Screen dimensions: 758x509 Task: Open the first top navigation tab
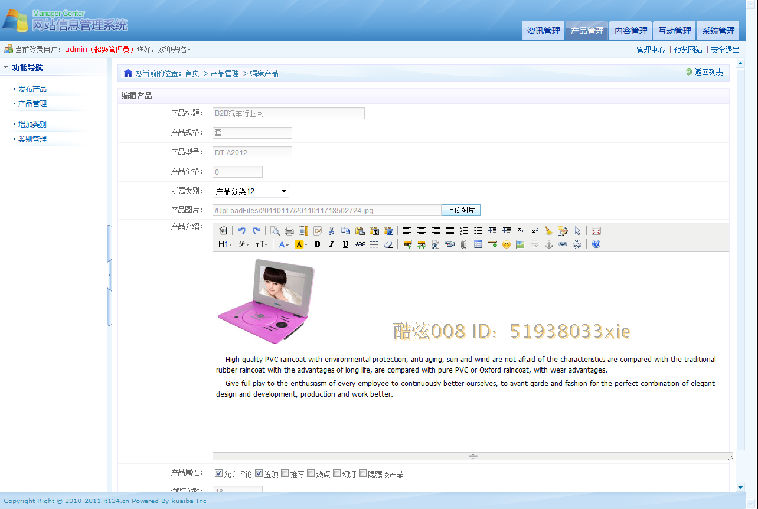pos(543,30)
